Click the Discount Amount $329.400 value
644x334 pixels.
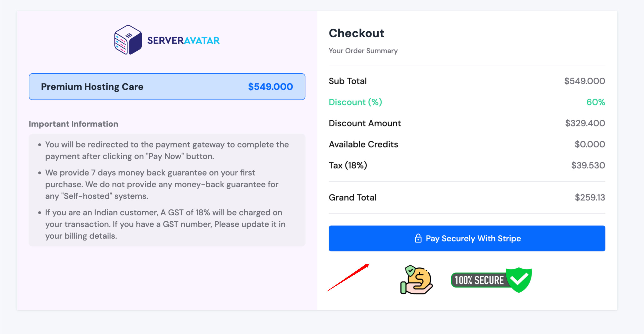585,123
